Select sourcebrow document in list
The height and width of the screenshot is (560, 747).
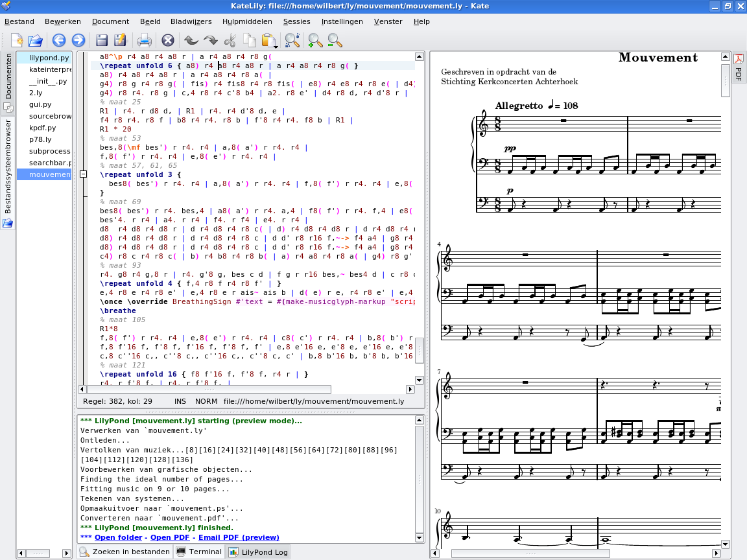(44, 116)
